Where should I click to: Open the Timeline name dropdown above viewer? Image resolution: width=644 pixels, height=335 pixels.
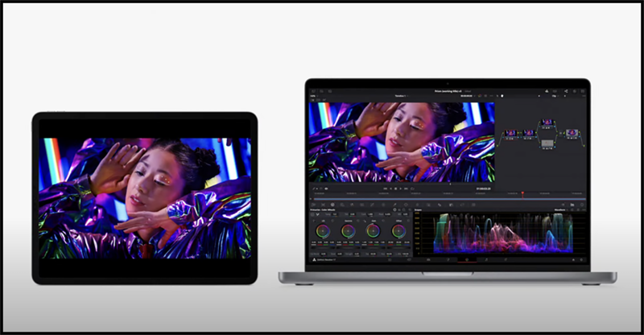coord(399,96)
